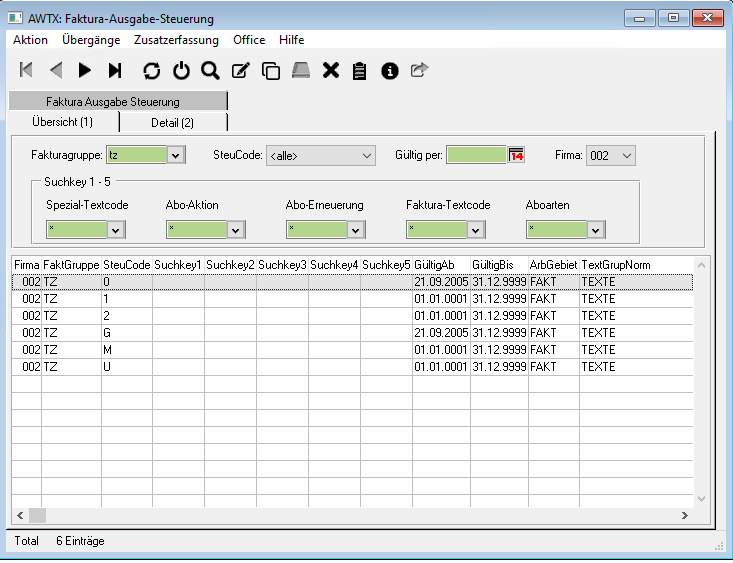
Task: Open the Zusatzerfassung menu
Action: point(176,40)
